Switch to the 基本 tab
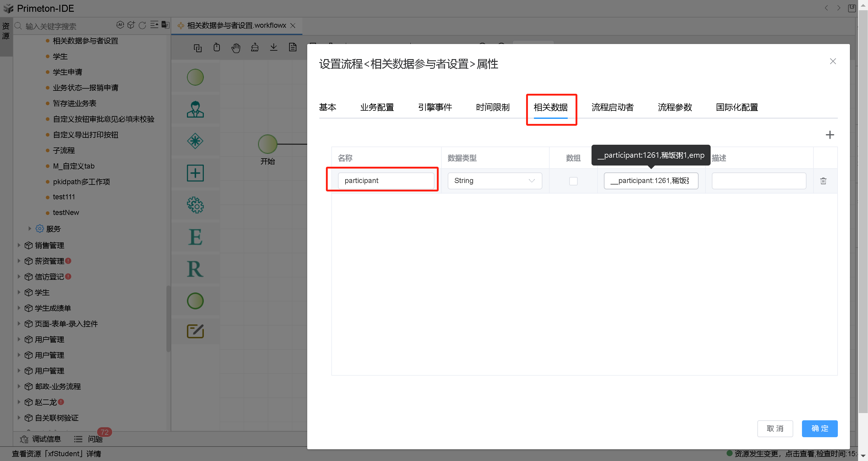Screen dimensions: 868x461 pyautogui.click(x=328, y=107)
